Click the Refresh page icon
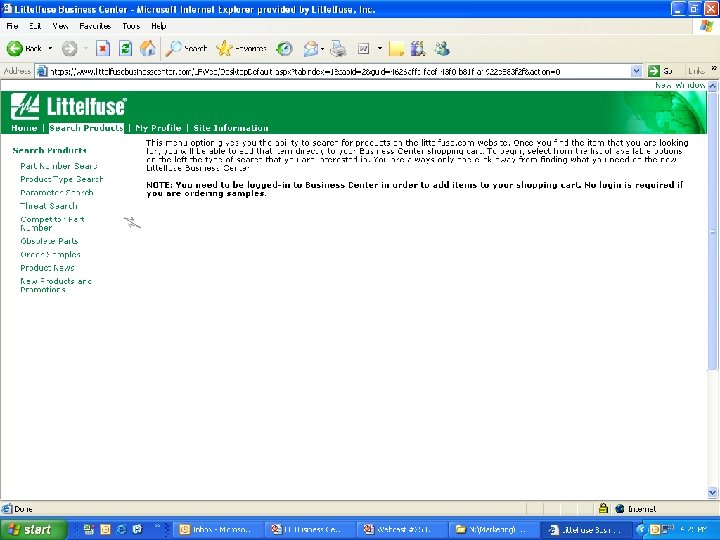This screenshot has height=540, width=720. coord(125,48)
